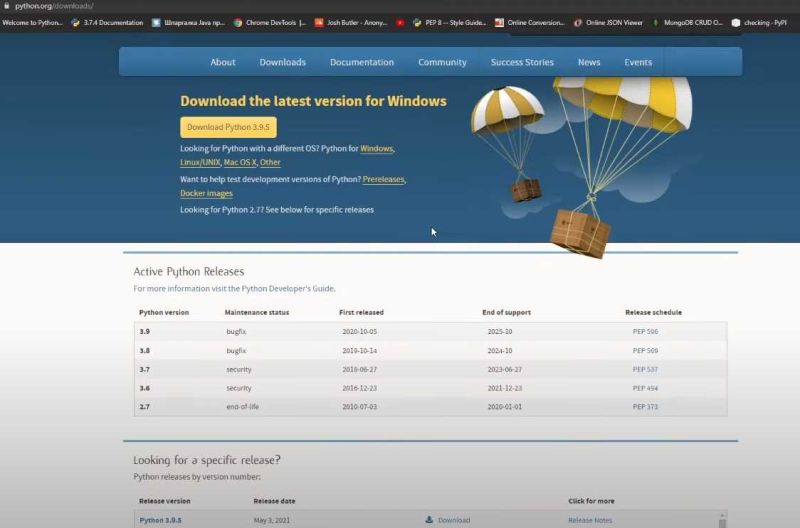Viewport: 800px width, 528px height.
Task: Open the Events menu
Action: 638,62
